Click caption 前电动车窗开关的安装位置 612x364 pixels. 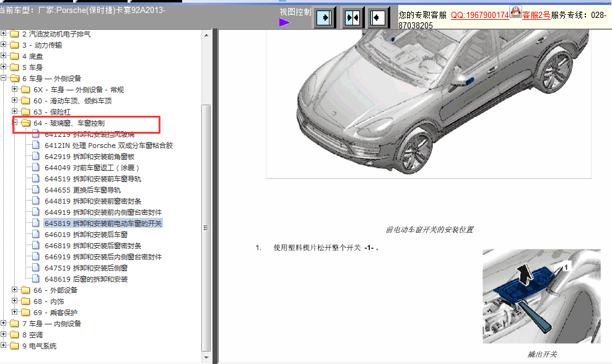click(x=429, y=230)
